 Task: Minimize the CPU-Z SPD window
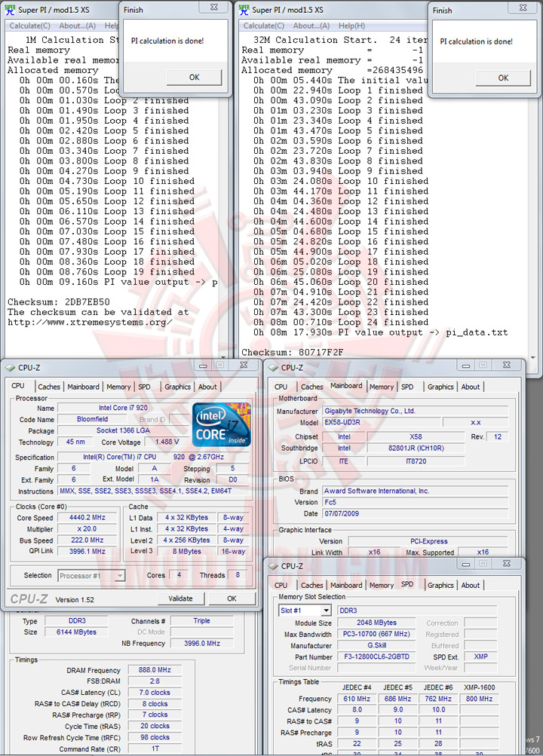click(x=466, y=564)
